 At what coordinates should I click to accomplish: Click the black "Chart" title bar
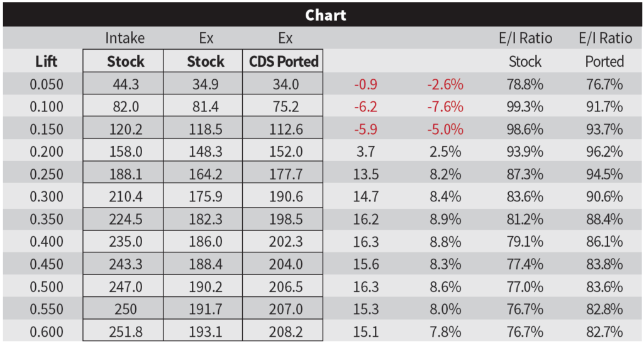322,15
